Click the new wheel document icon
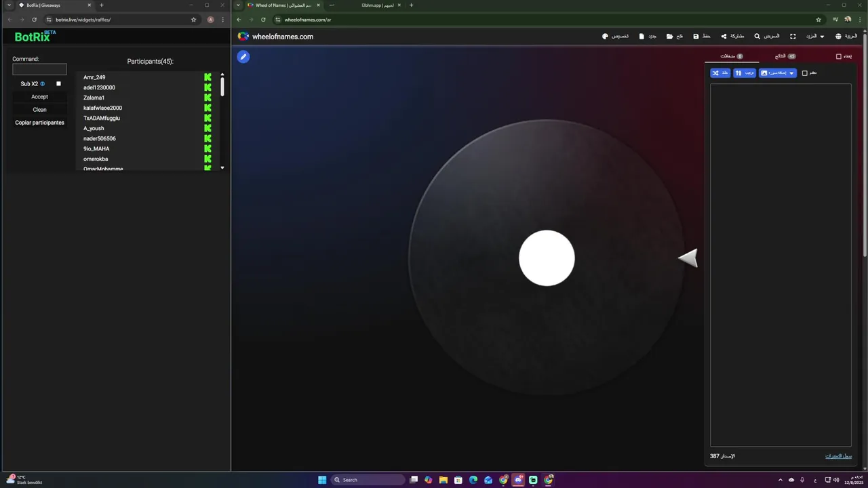This screenshot has height=488, width=868. point(642,37)
